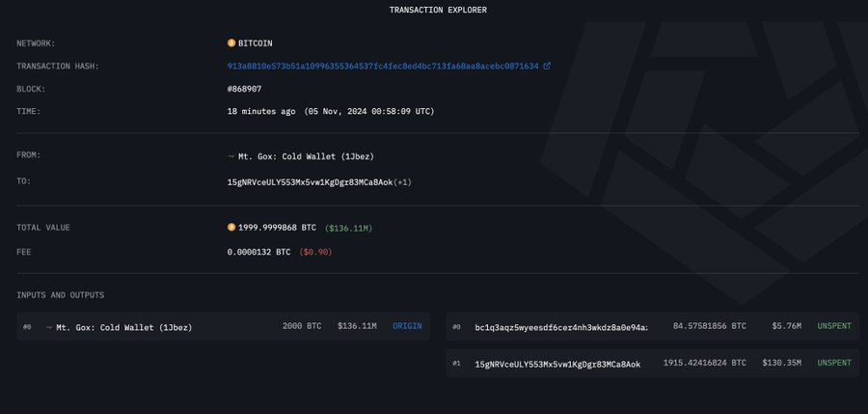Click the transaction timestamp 18 minutes ago
Viewport: 868px width, 414px height.
(x=260, y=111)
